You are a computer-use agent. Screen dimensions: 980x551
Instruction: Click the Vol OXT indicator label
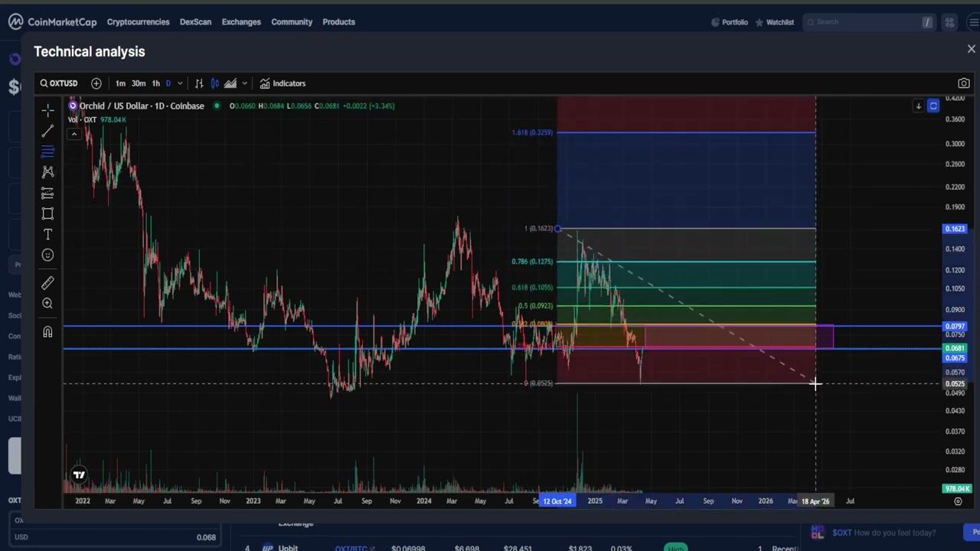(x=83, y=119)
